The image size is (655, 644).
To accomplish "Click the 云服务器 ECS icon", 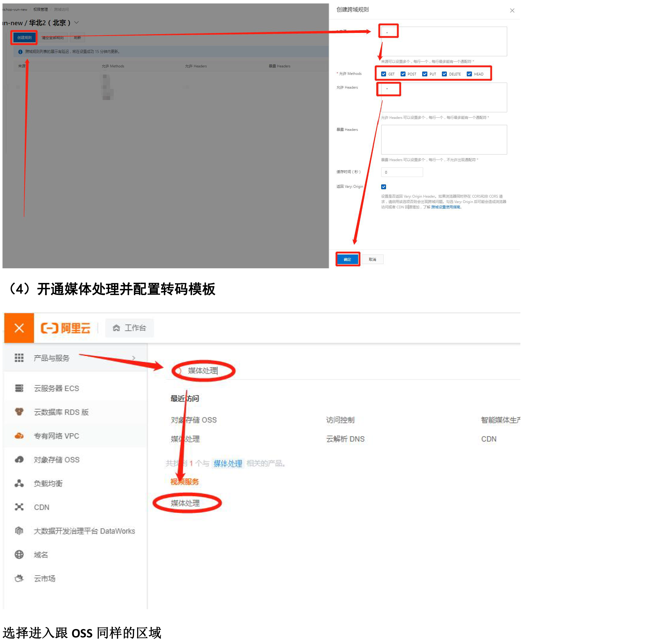I will coord(19,388).
